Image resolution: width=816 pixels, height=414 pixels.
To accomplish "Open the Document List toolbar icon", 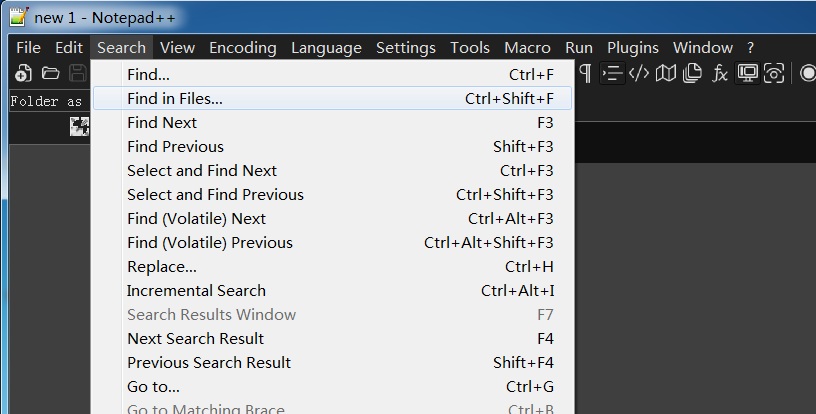I will click(x=692, y=73).
